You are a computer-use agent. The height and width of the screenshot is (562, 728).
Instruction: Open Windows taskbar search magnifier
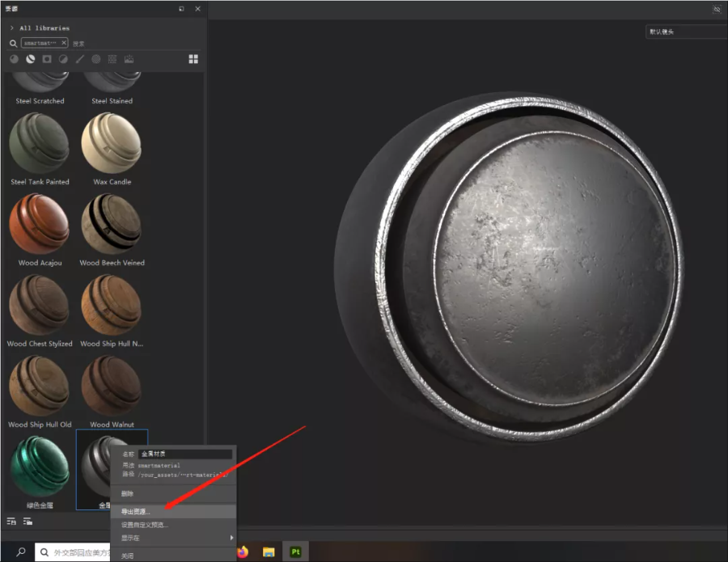(21, 551)
